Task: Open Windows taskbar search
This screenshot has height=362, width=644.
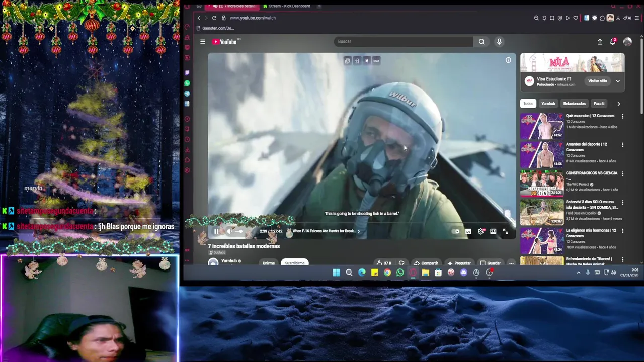Action: (349, 273)
